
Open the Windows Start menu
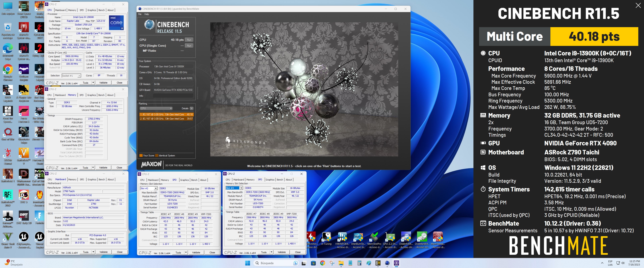tap(248, 263)
